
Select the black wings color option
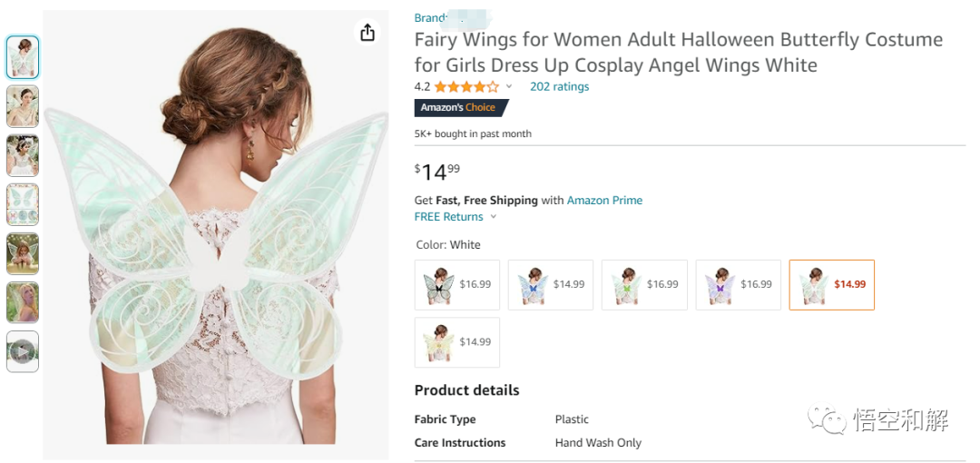[456, 285]
